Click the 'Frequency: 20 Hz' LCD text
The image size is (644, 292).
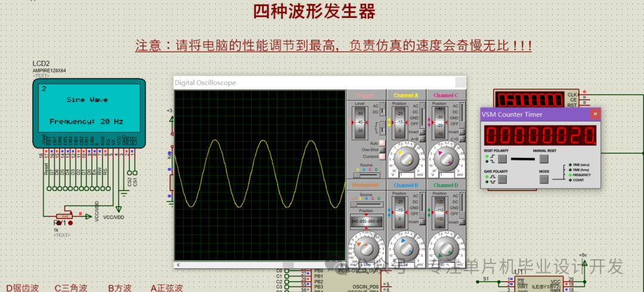click(x=86, y=122)
